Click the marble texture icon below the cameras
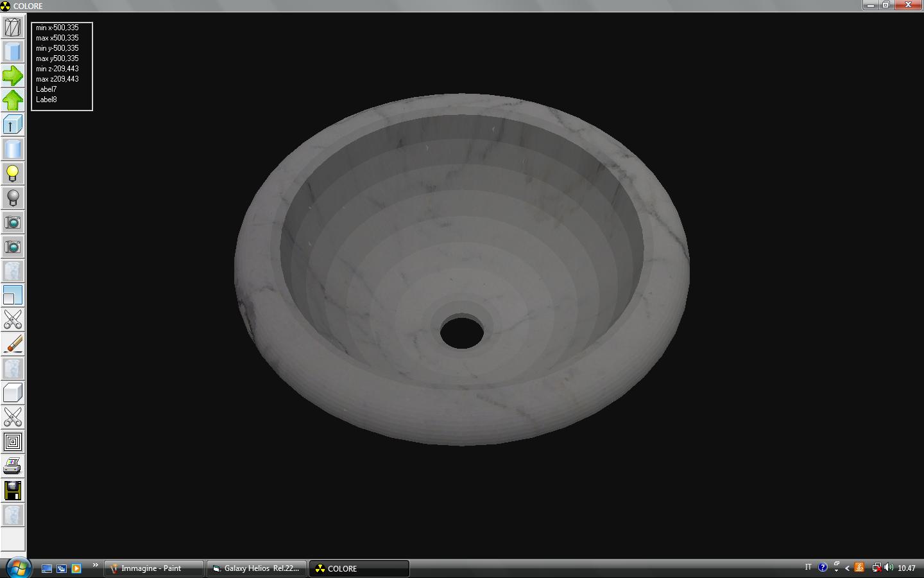Screen dimensions: 924x578 click(x=13, y=271)
